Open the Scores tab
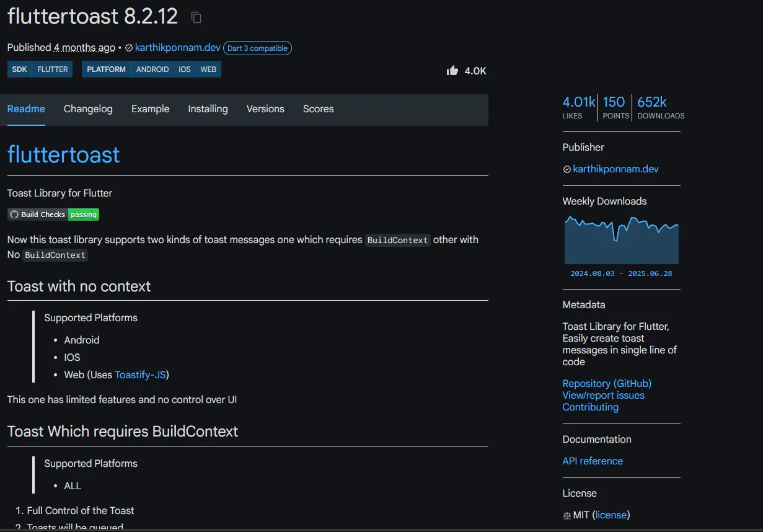The width and height of the screenshot is (763, 532). (318, 109)
